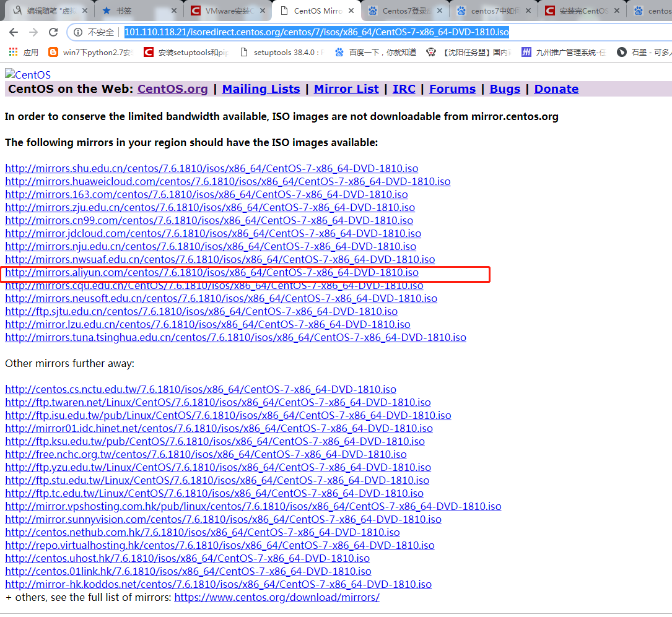Close the 书签 tab

pos(173,11)
